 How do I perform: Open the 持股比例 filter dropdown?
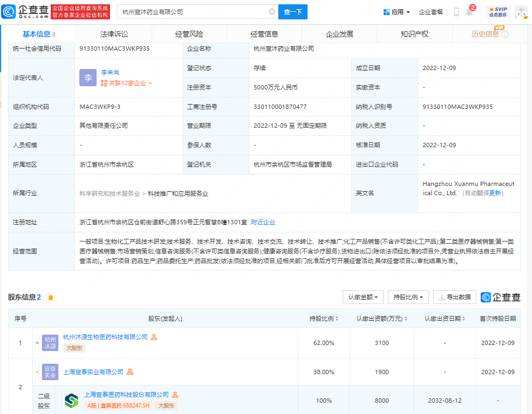408,297
